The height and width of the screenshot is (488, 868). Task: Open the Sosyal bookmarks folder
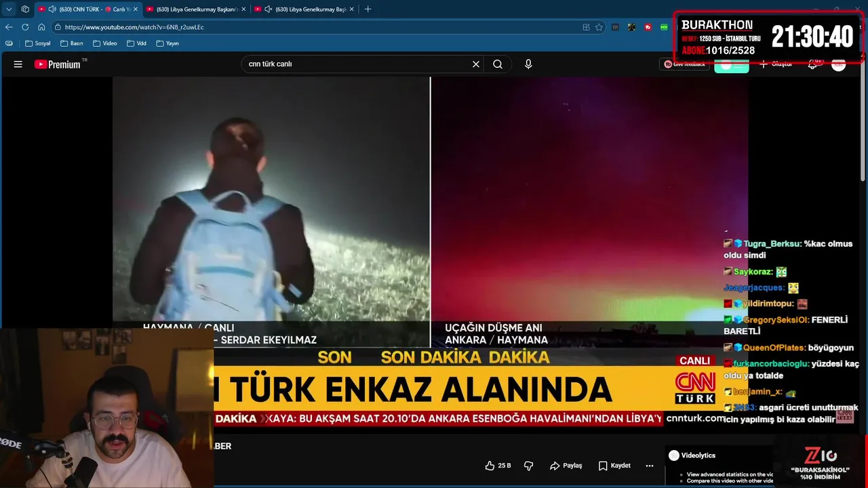tap(37, 43)
